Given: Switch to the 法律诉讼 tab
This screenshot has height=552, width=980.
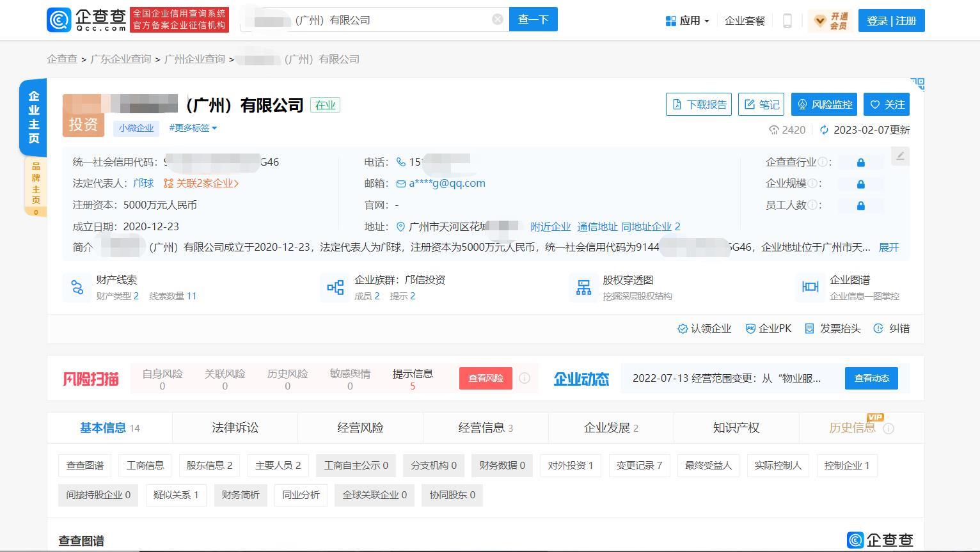Looking at the screenshot, I should click(x=235, y=428).
